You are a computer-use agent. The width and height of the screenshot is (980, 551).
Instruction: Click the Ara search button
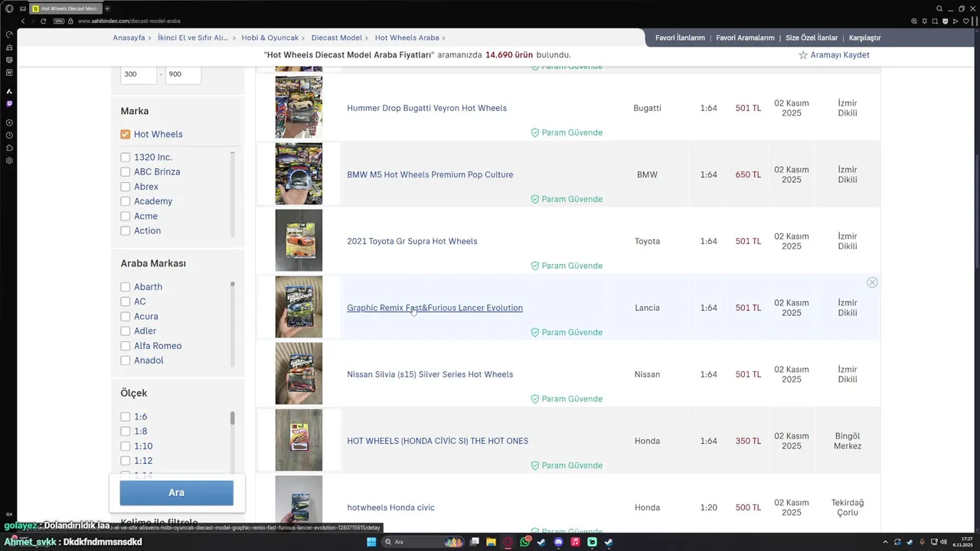point(176,493)
